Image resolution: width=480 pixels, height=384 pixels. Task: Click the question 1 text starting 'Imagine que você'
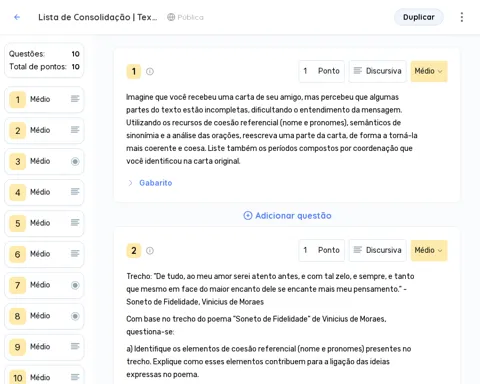pyautogui.click(x=272, y=129)
